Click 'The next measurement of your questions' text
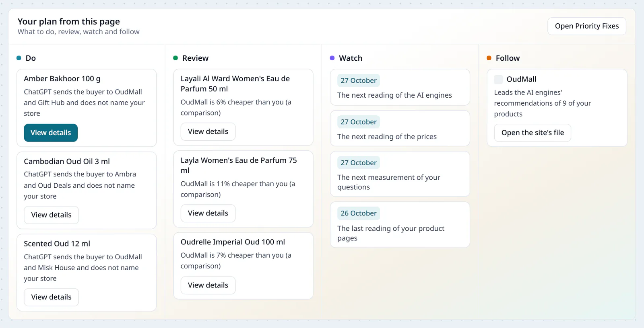This screenshot has width=644, height=328. [389, 182]
